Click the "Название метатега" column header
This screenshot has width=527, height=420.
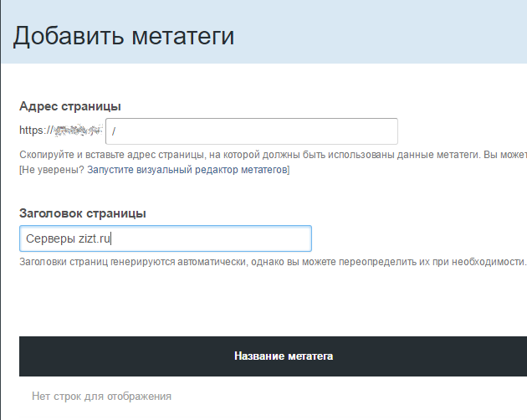(x=284, y=356)
